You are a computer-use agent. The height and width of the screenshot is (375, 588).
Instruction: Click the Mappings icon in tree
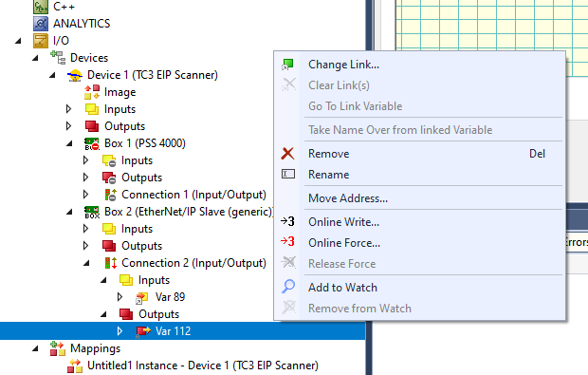click(x=58, y=348)
